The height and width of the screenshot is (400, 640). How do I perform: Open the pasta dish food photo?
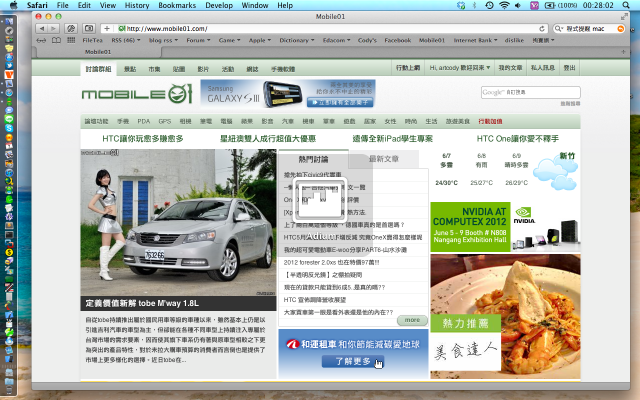pos(505,316)
